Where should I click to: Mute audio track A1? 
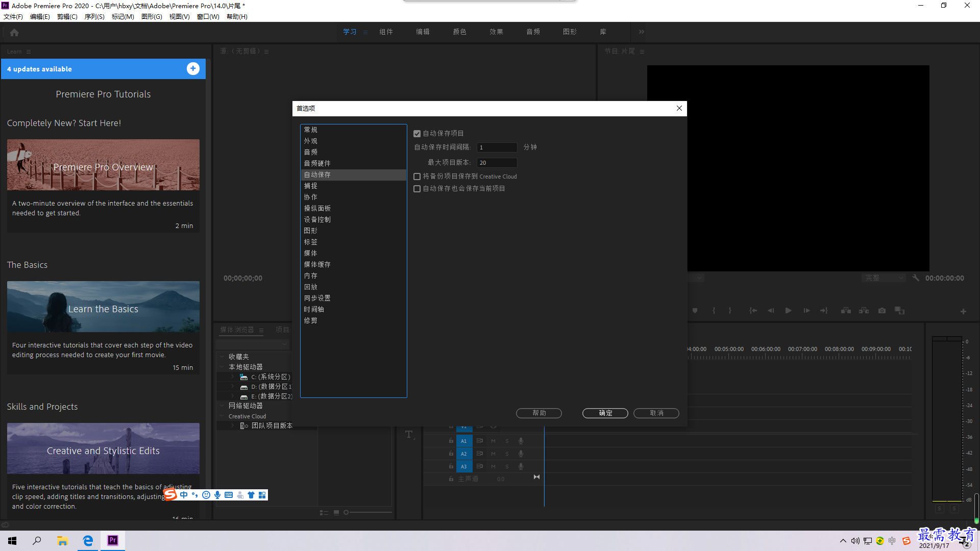(x=493, y=441)
